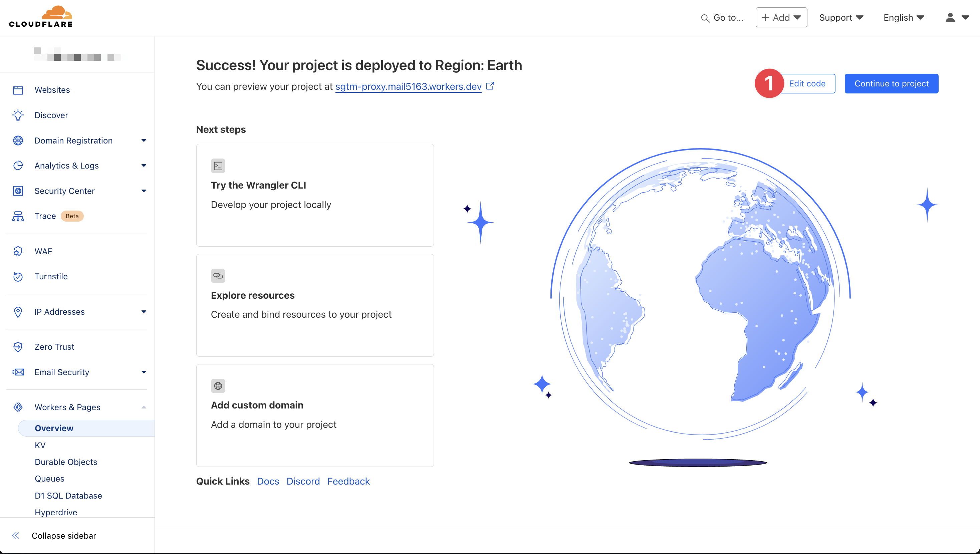Select KV under Workers & Pages
The width and height of the screenshot is (980, 554).
tap(40, 445)
